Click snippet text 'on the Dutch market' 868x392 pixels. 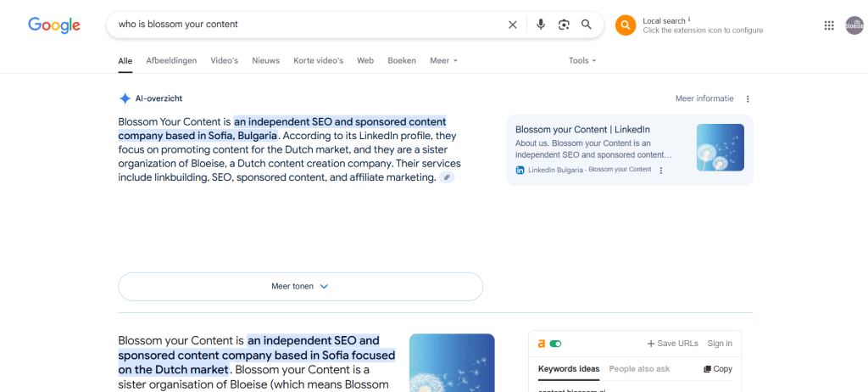click(173, 369)
